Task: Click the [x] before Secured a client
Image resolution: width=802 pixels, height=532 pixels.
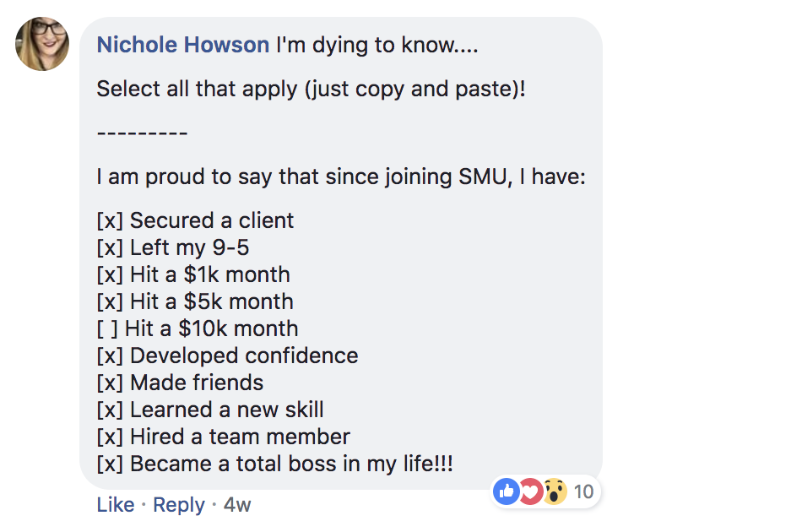Action: 110,221
